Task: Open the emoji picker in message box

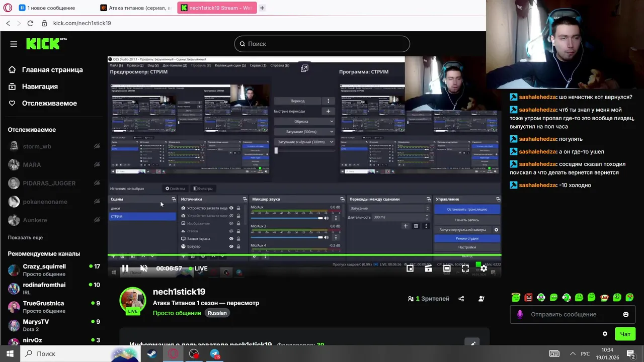Action: click(x=626, y=314)
